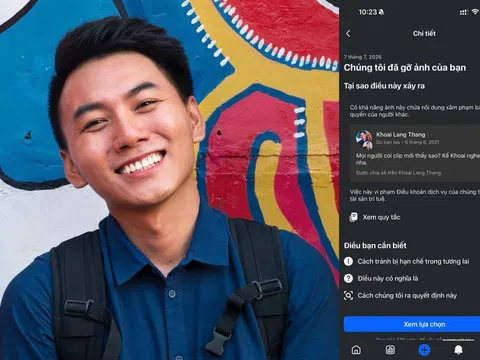480x360 pixels.
Task: Click the cellular signal bars icon
Action: 463,12
